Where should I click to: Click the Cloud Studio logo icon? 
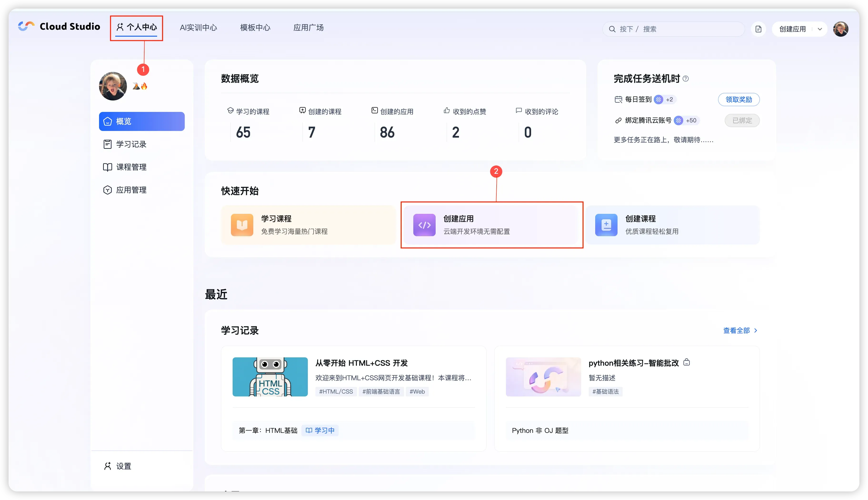26,26
